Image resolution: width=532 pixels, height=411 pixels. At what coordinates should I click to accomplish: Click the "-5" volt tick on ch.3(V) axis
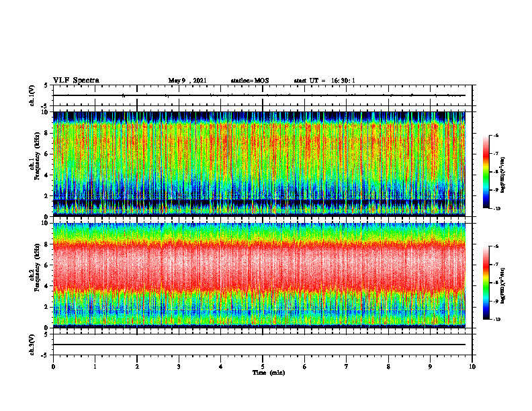coord(45,355)
